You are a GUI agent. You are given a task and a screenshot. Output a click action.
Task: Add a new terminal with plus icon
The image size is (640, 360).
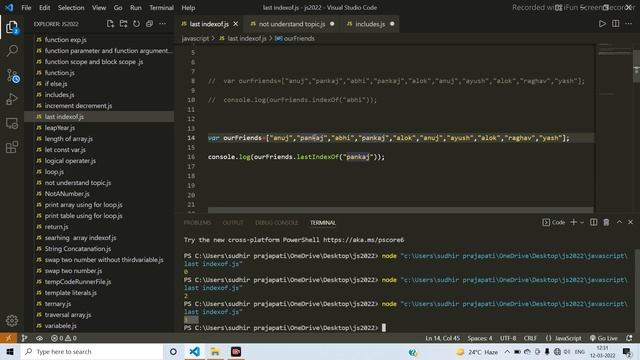click(573, 222)
